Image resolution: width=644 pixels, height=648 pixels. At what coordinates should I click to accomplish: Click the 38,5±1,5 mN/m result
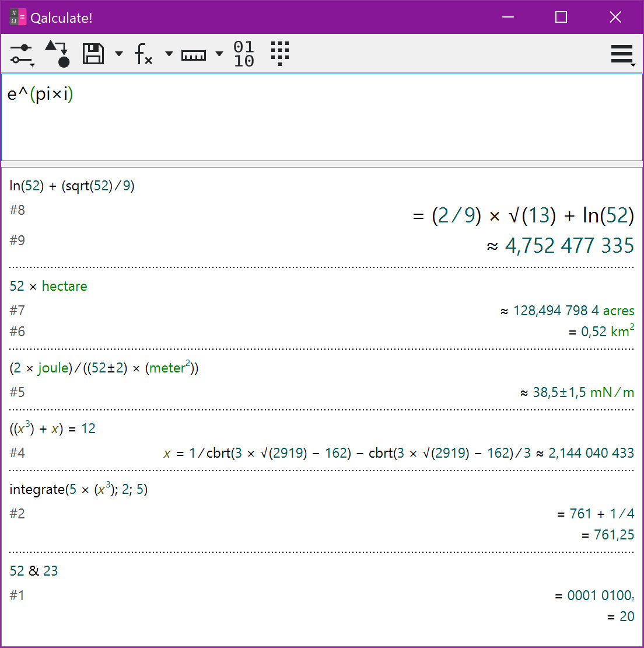(577, 392)
